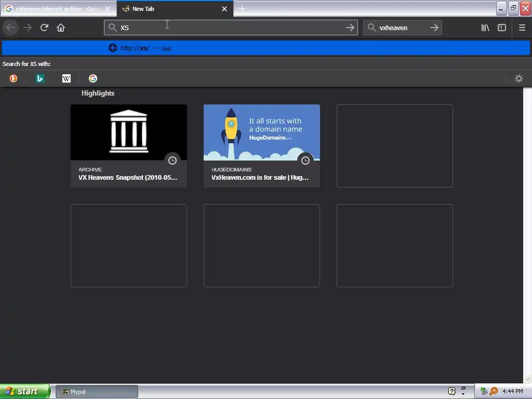
Task: Click in the vxheaven search field
Action: (402, 28)
